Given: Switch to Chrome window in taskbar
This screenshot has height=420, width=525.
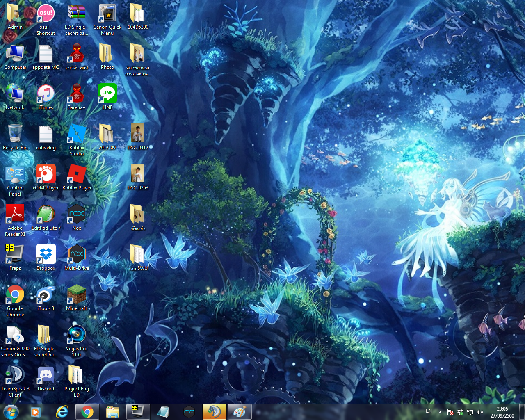Looking at the screenshot, I should point(87,412).
